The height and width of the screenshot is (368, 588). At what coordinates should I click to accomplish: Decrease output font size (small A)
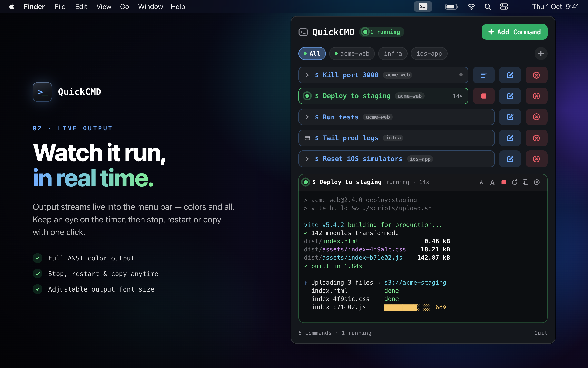[481, 182]
